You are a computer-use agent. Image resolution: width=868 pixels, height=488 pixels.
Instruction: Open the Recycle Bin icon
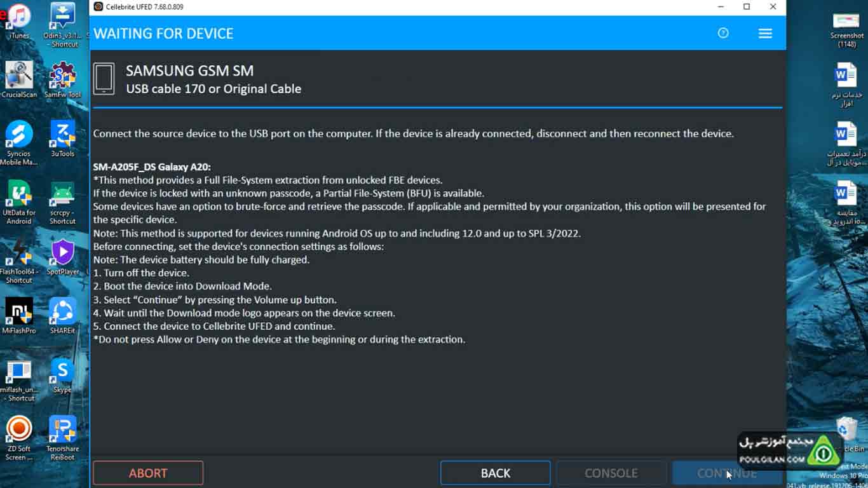[848, 435]
